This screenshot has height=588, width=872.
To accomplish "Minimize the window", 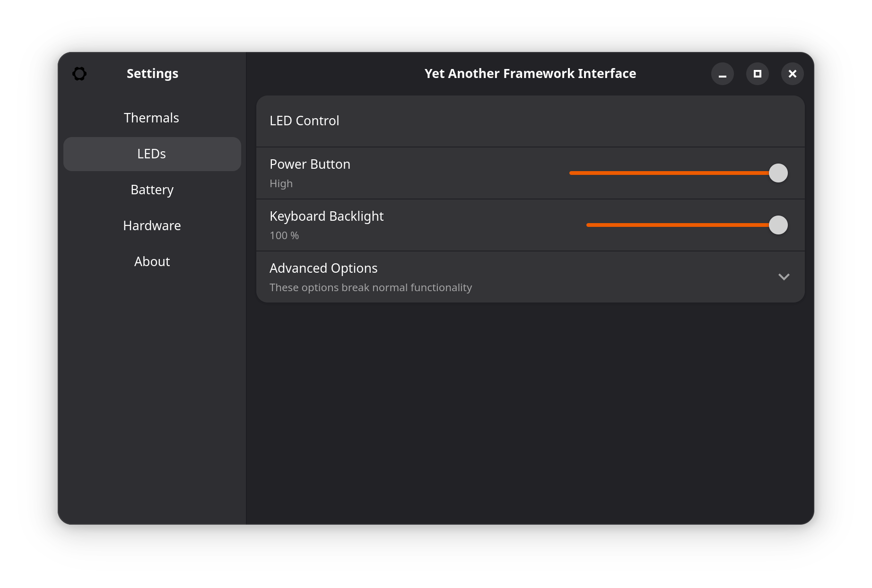I will coord(722,74).
